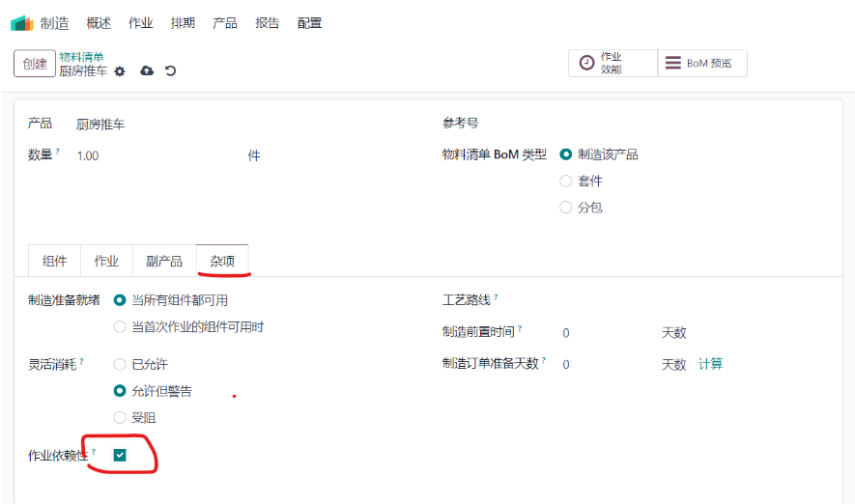Open the 作业效能 clock stat button
Viewport: 855px width, 504px height.
pos(613,63)
